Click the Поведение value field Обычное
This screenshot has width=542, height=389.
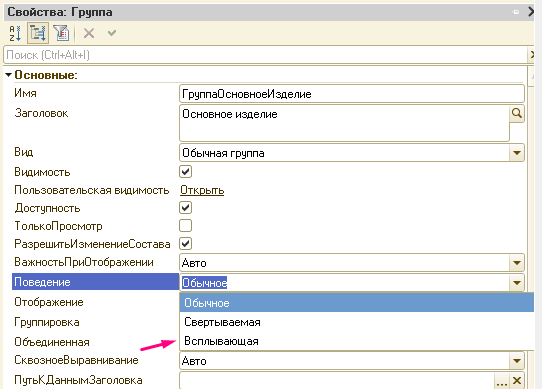(x=344, y=283)
